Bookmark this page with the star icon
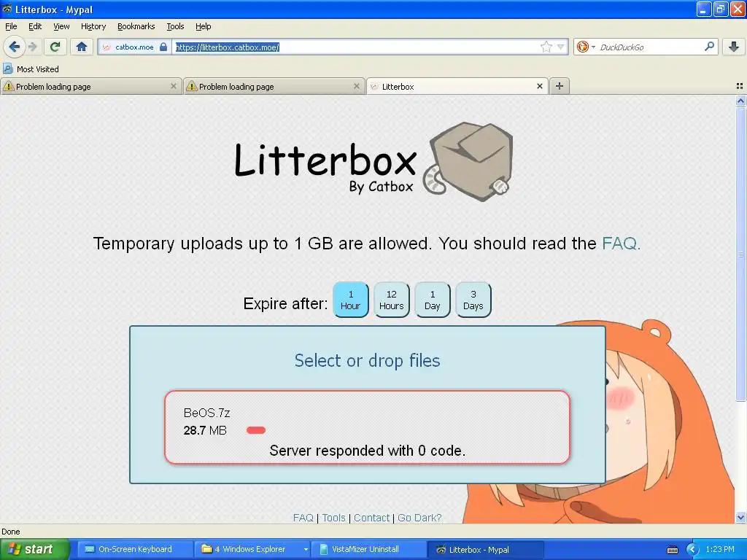 (x=546, y=47)
